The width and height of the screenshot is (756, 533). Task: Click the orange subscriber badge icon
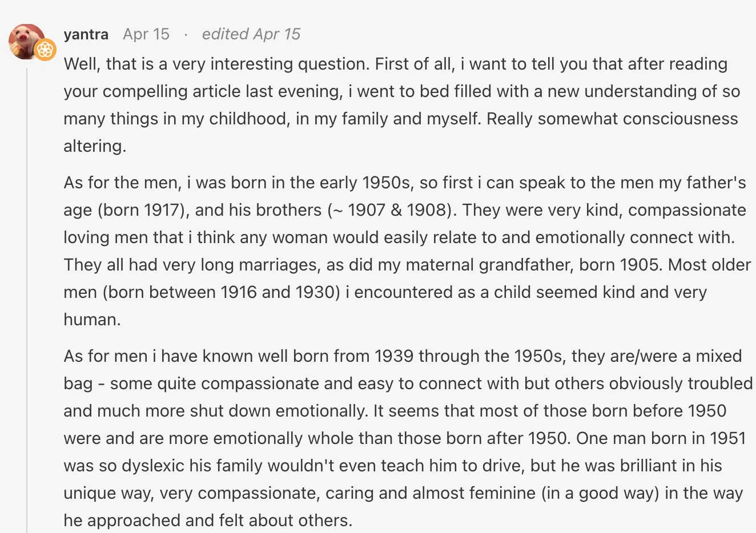(45, 50)
